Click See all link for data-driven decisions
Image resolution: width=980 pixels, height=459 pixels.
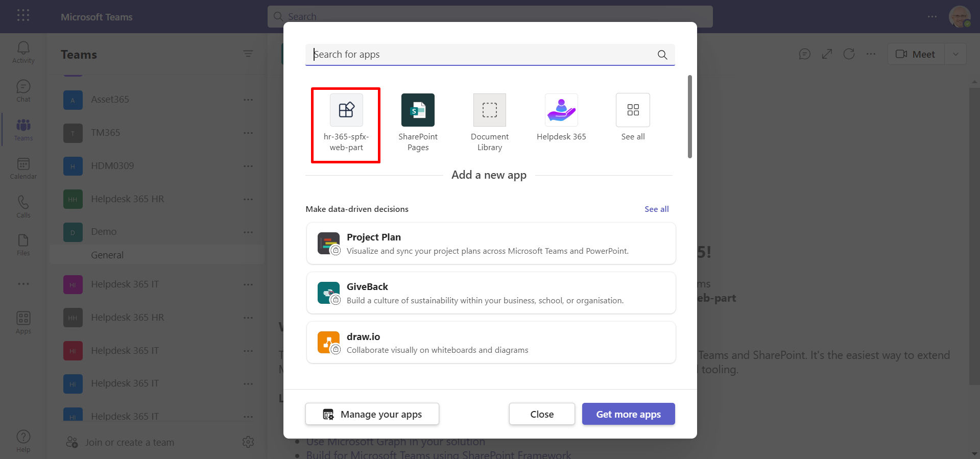point(656,209)
